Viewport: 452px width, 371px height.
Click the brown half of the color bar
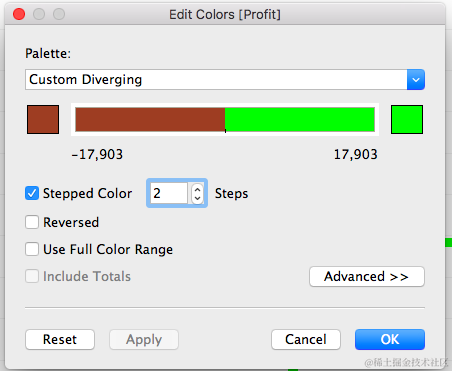coord(150,119)
